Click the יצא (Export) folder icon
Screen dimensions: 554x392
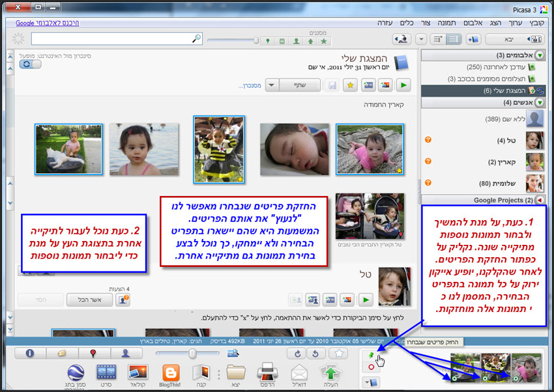[236, 376]
